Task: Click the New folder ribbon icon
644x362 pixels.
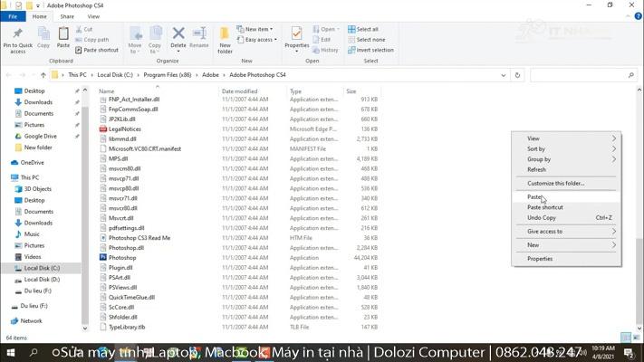Action: click(225, 39)
